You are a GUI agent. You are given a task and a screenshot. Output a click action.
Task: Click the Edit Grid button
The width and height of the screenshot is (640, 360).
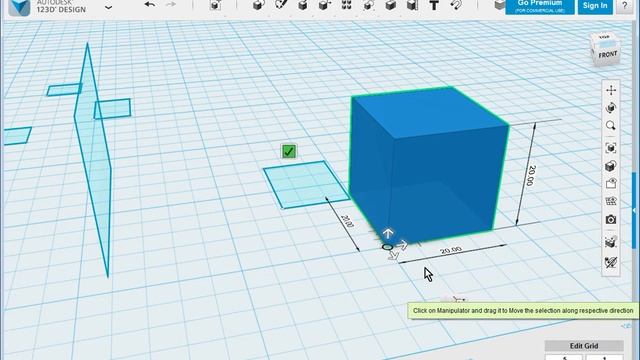[x=584, y=346]
